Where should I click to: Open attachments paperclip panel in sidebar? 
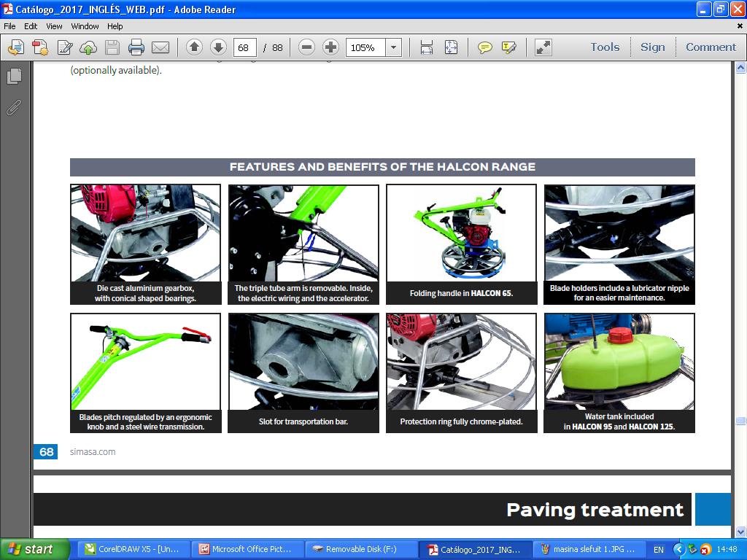tap(15, 107)
